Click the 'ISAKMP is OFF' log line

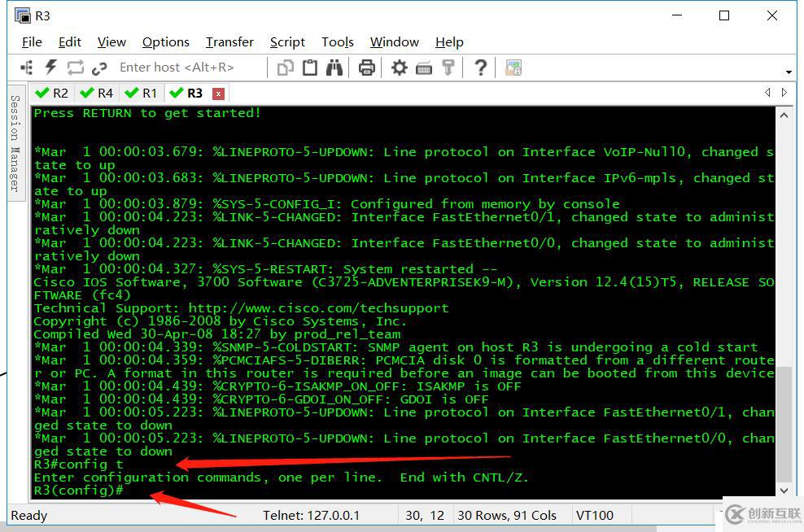coord(277,386)
